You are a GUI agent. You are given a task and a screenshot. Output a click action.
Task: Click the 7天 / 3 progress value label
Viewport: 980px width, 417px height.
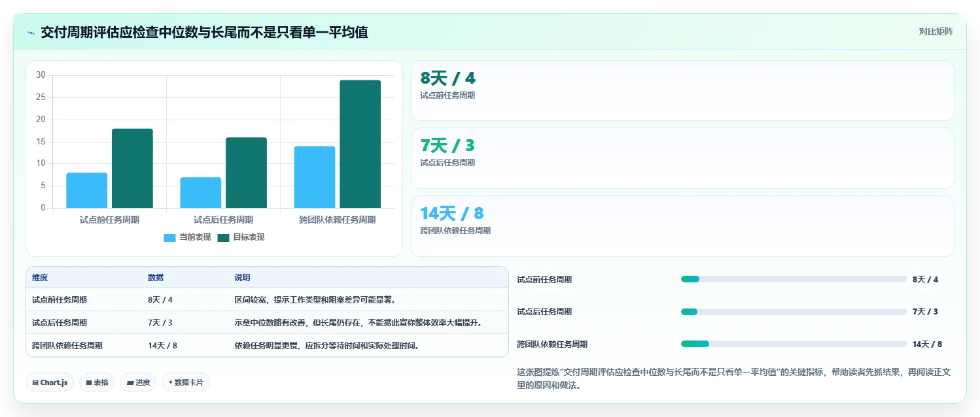click(x=926, y=312)
